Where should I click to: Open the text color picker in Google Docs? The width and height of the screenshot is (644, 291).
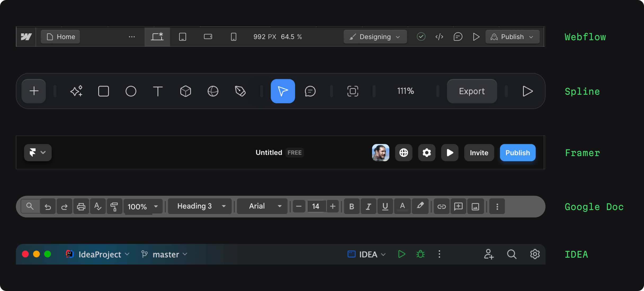click(x=402, y=206)
